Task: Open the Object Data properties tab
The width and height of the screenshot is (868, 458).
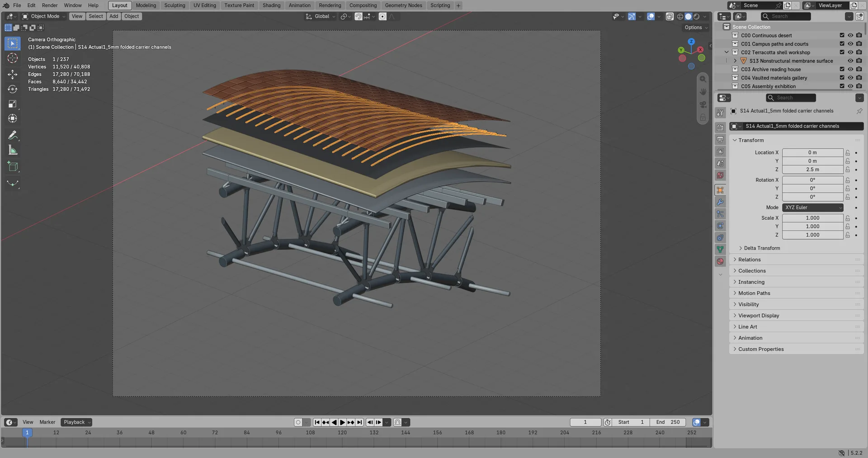Action: (x=720, y=249)
